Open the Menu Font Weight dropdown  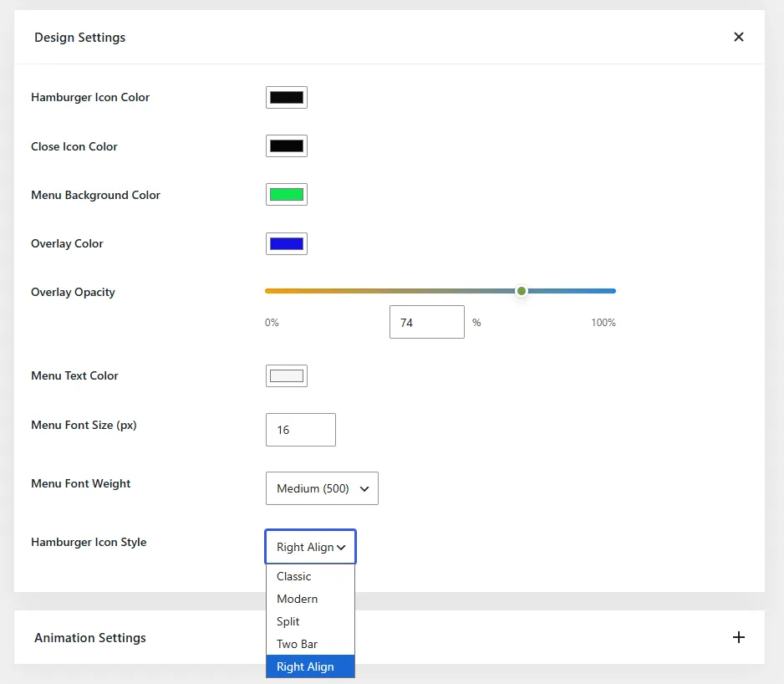point(322,488)
